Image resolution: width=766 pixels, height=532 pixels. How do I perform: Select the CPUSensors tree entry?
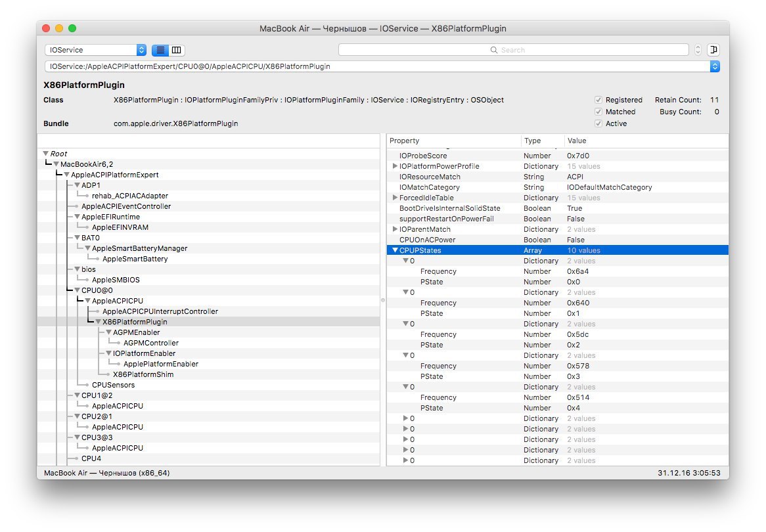tap(113, 385)
